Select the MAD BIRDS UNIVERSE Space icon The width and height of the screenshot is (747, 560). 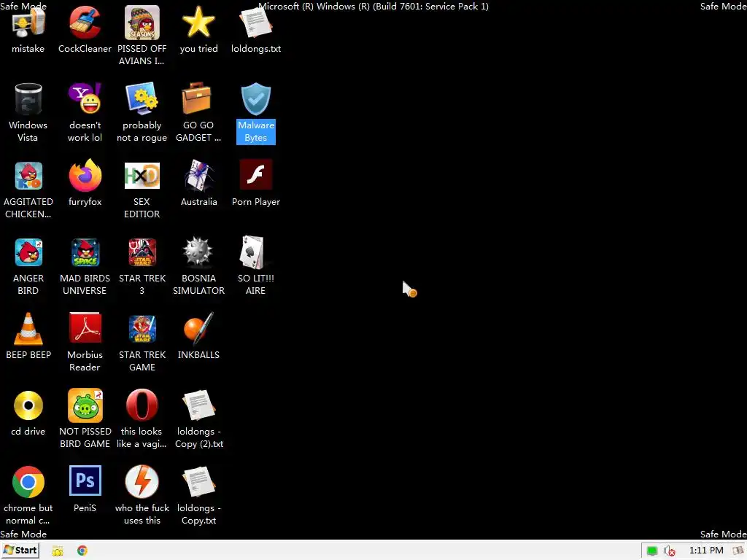pos(85,252)
